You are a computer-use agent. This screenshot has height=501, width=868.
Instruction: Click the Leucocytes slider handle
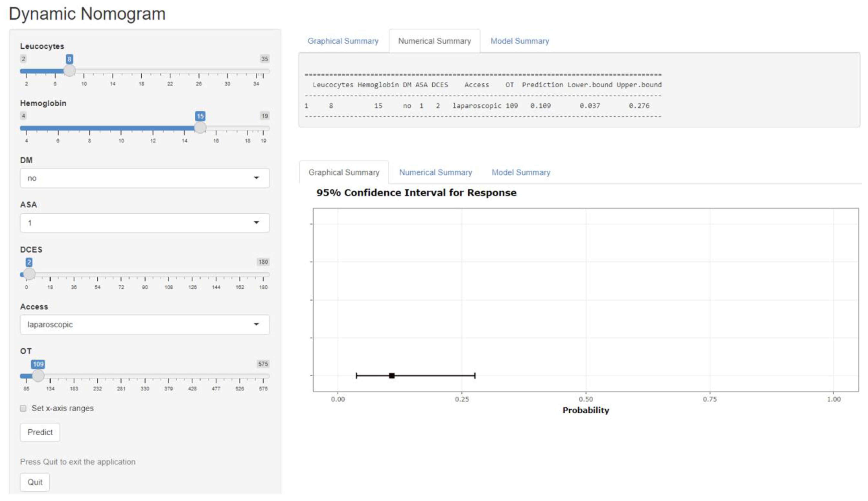coord(70,70)
